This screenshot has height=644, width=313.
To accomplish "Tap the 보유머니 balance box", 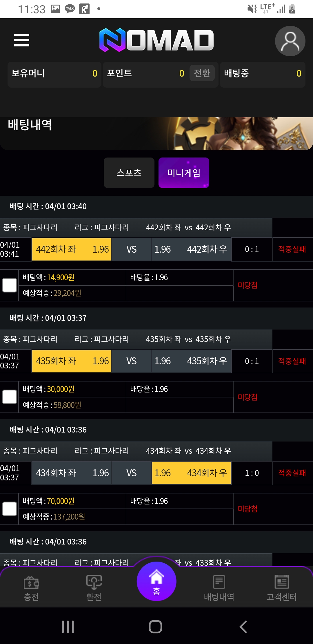I will 54,74.
